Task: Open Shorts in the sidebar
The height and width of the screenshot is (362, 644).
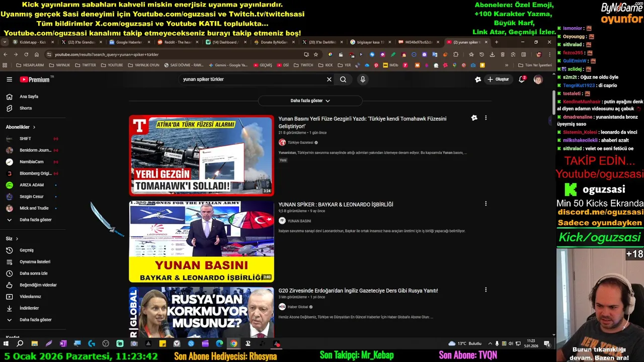Action: (x=26, y=108)
